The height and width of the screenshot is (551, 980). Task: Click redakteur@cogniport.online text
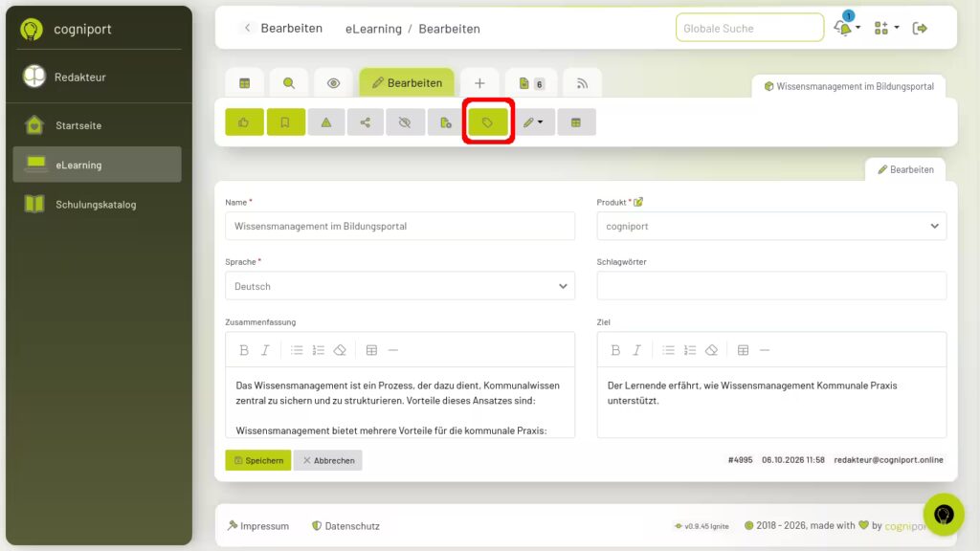coord(888,460)
